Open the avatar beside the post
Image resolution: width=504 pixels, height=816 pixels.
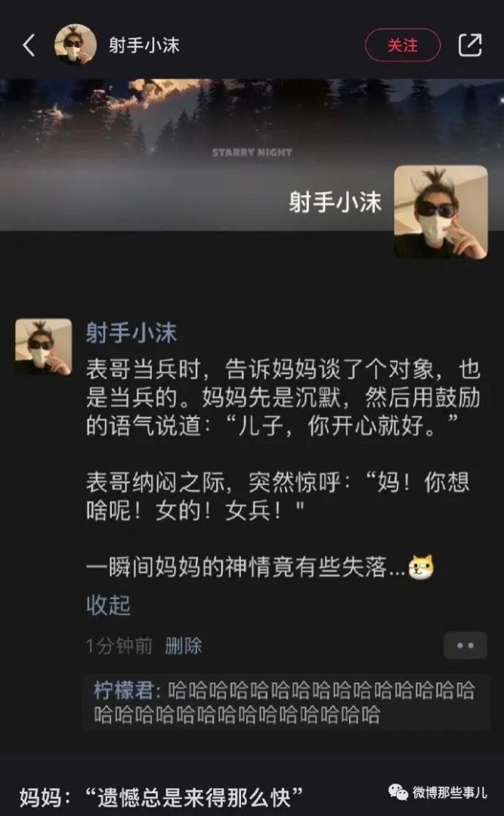pyautogui.click(x=43, y=347)
